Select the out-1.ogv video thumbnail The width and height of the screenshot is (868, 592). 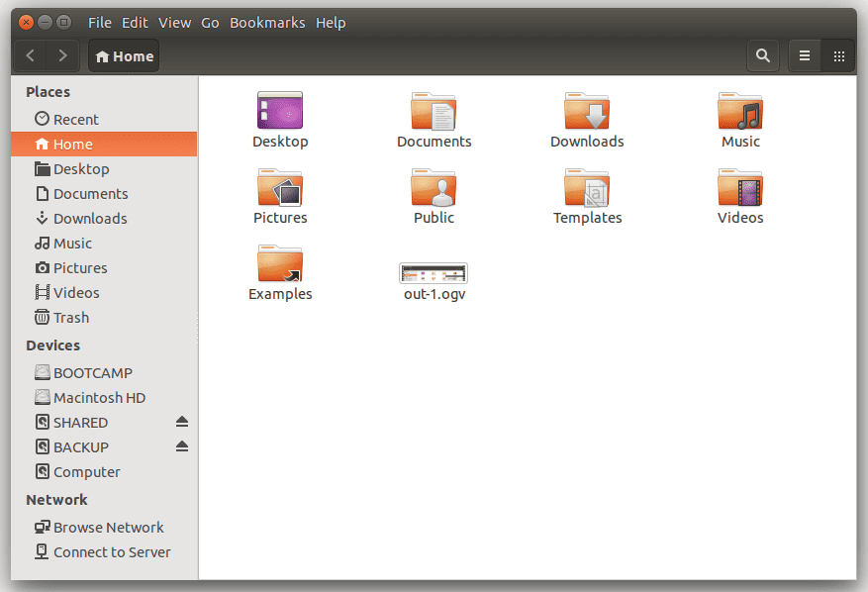(x=434, y=273)
